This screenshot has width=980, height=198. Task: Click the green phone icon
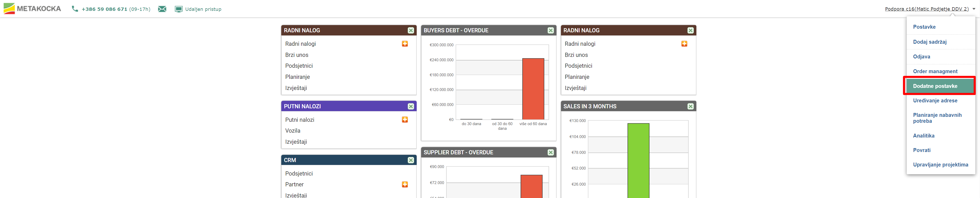pos(75,9)
